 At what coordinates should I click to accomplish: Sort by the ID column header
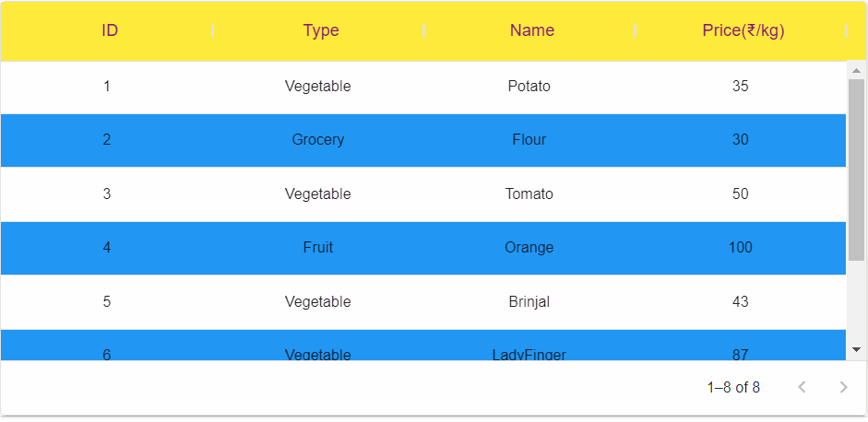coord(110,30)
